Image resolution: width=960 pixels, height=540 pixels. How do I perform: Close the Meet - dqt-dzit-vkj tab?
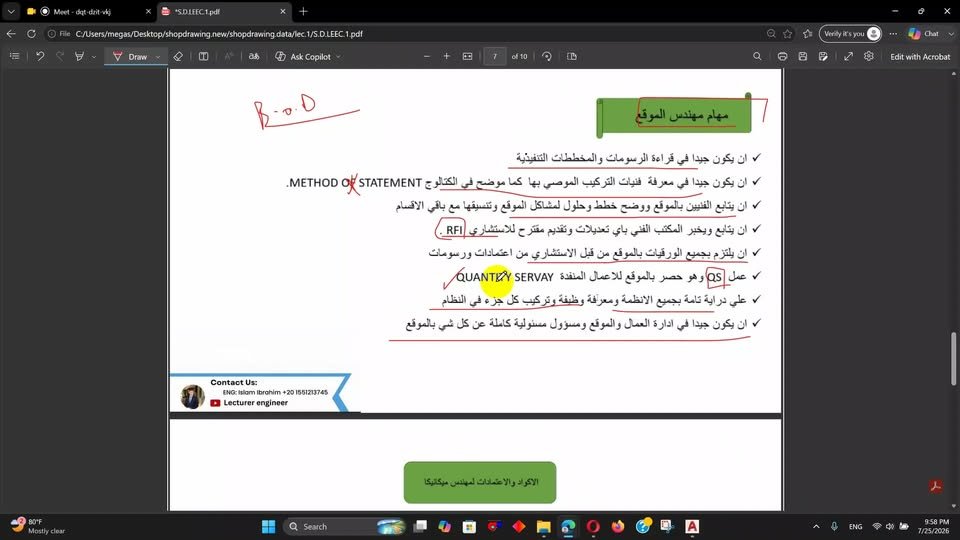click(148, 12)
